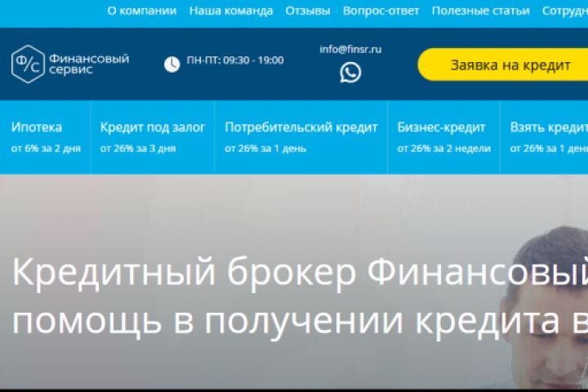Click the clock icon beside working hours
Image resolution: width=588 pixels, height=392 pixels.
tap(172, 65)
